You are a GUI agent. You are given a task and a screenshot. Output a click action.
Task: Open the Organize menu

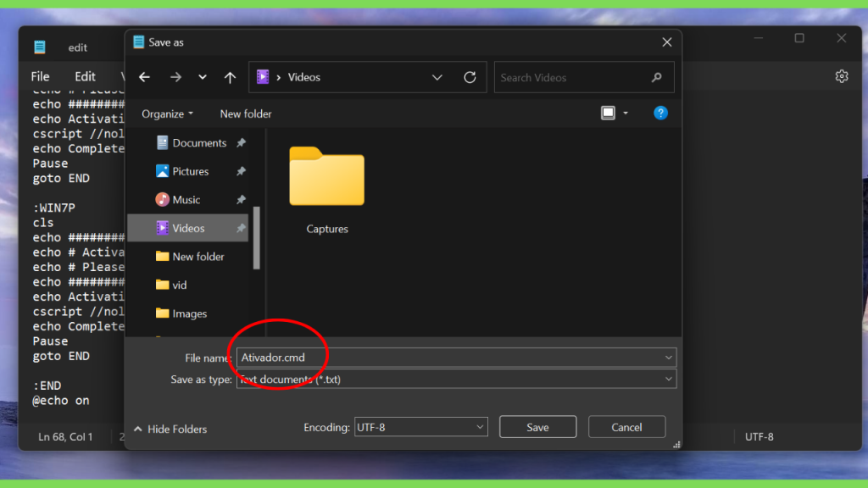pyautogui.click(x=167, y=114)
